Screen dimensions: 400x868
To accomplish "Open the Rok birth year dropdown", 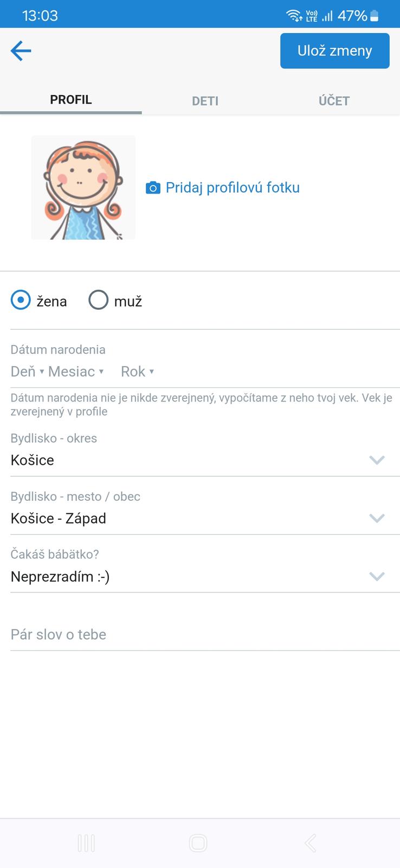I will coord(137,372).
